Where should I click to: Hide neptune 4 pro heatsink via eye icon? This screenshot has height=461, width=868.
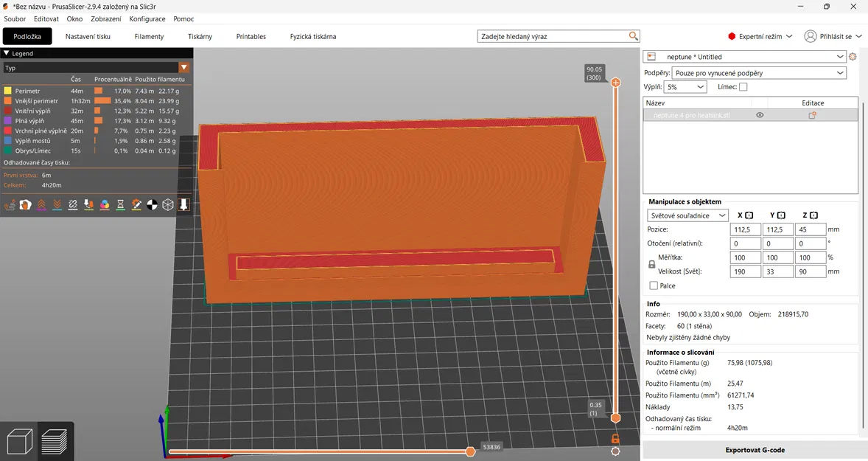[x=760, y=115]
